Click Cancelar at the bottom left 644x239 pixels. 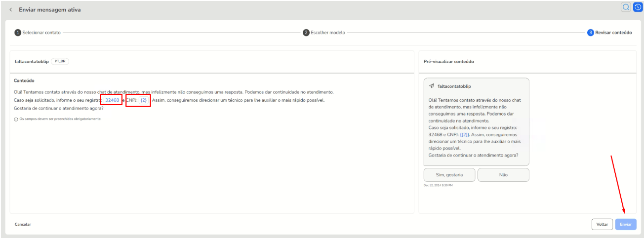tap(23, 224)
